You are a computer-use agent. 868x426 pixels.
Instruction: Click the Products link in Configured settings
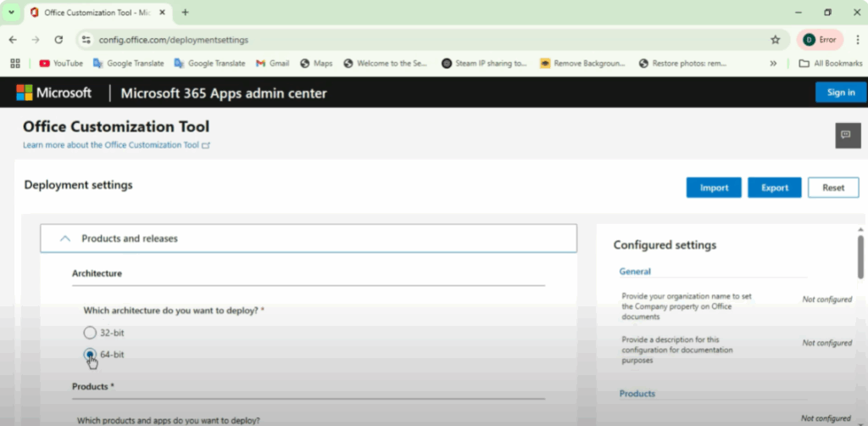coord(637,393)
